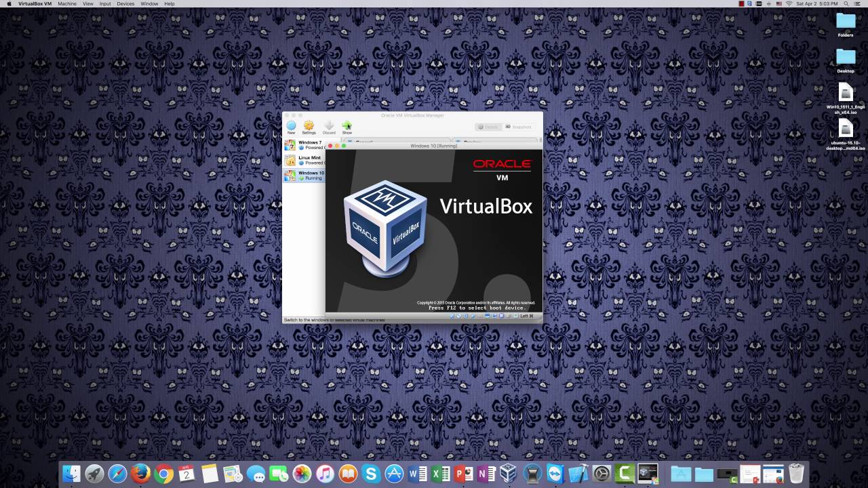Launch Xcode from the Dock
Screen dimensions: 868x488
(578, 474)
